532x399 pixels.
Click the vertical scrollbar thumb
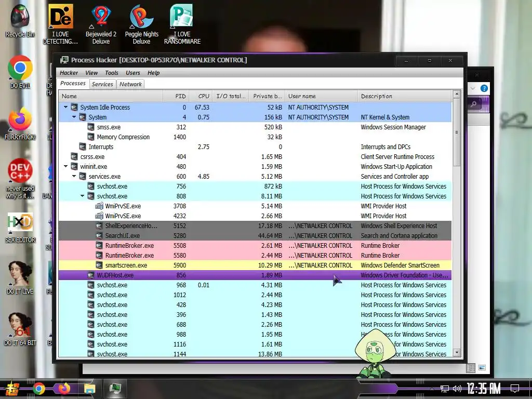click(457, 132)
